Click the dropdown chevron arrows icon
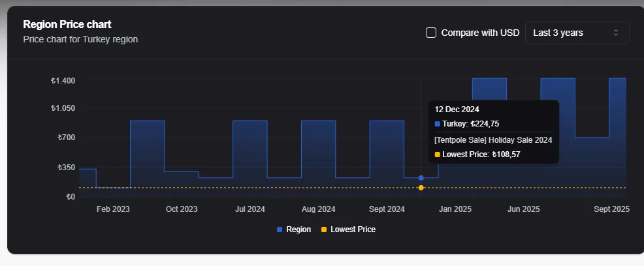The image size is (644, 266). (x=615, y=33)
